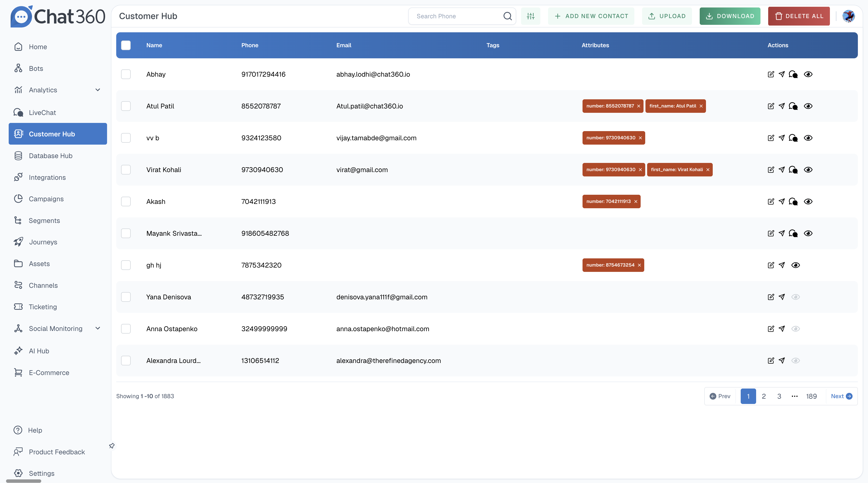
Task: Open the user profile avatar
Action: pos(848,16)
